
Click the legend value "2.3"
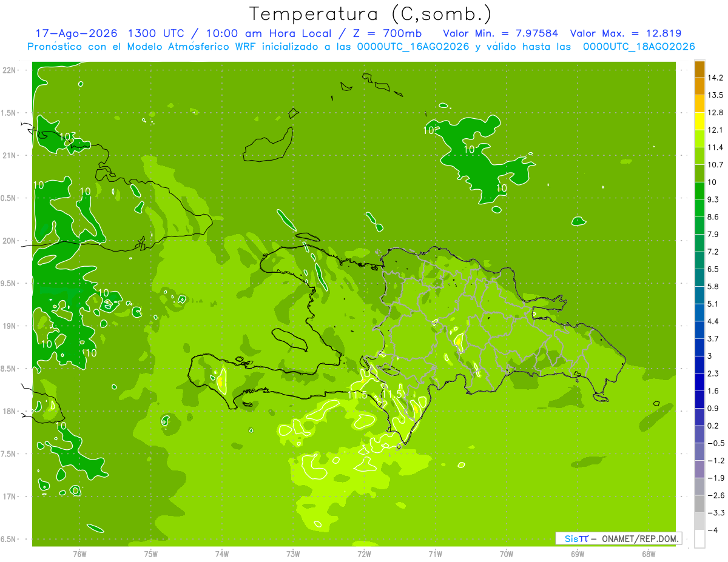[714, 373]
